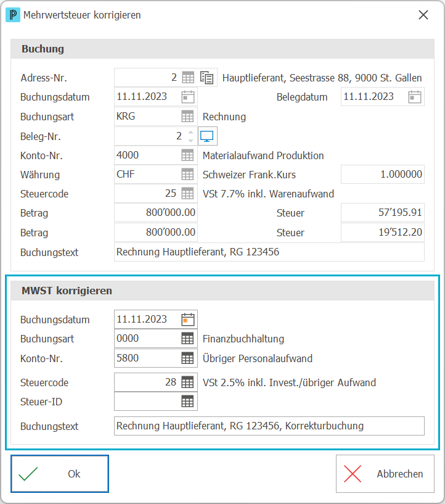
Task: Open the Adress-Nr. lookup table icon
Action: [188, 78]
